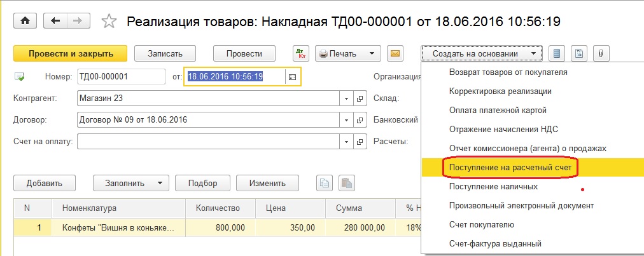Expand Контрагент dropdown arrow
The width and height of the screenshot is (644, 256).
point(346,98)
